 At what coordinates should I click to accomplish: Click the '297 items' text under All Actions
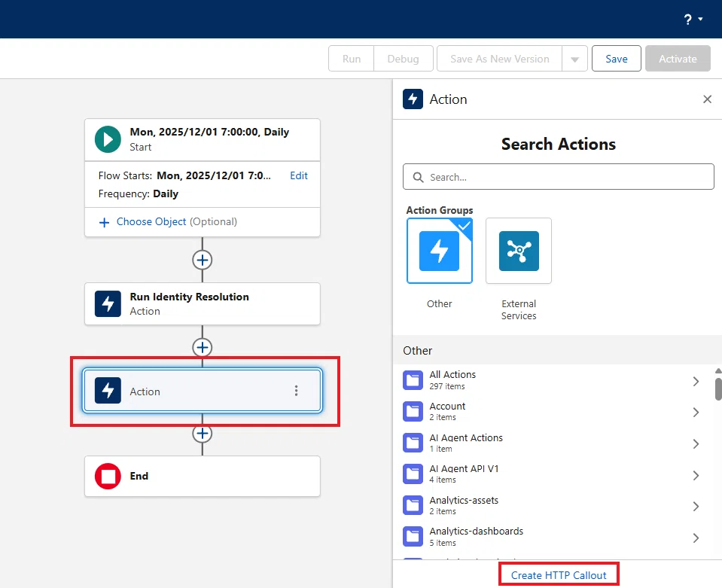[447, 386]
